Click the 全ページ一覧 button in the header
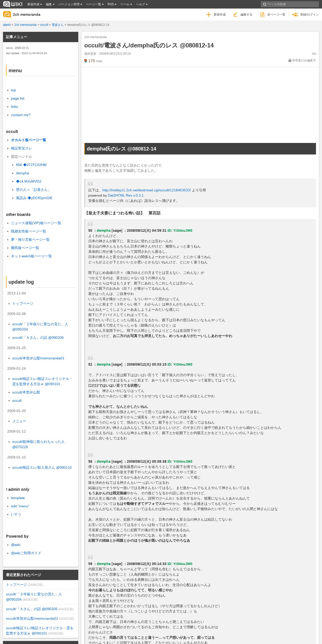Image resolution: width=322 pixels, height=644 pixels. click(x=273, y=15)
